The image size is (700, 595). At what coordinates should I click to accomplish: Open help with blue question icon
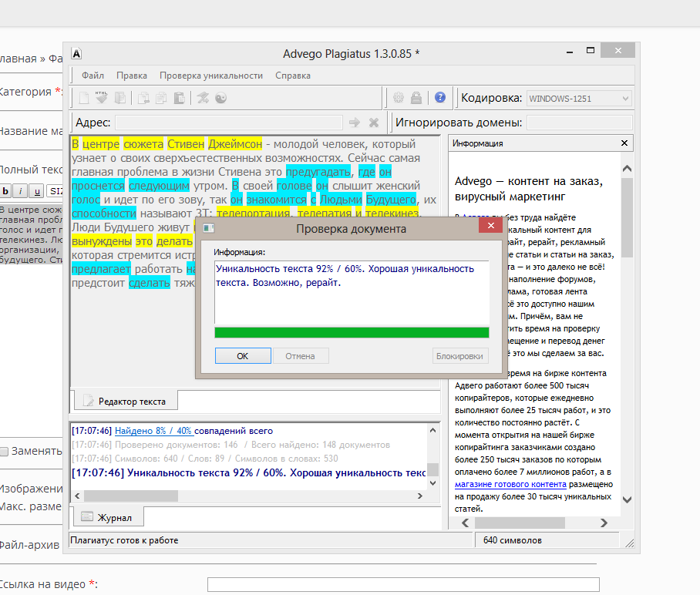pos(439,97)
